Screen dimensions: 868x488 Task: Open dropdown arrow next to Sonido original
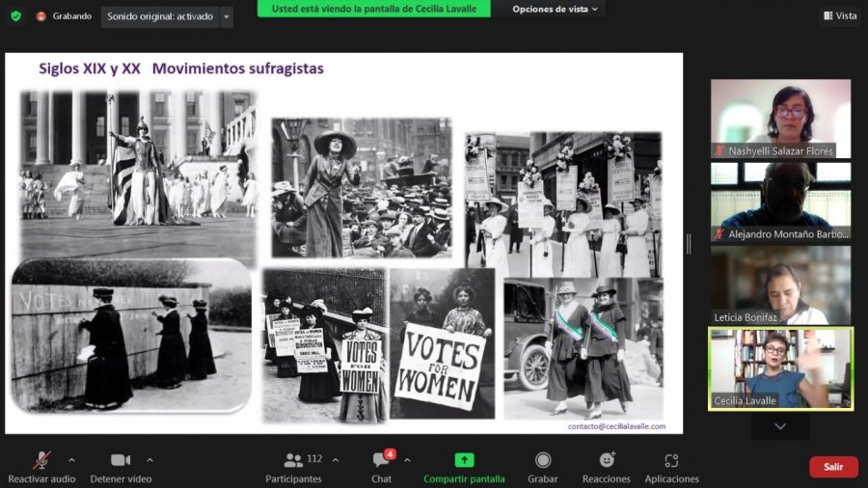pos(227,16)
